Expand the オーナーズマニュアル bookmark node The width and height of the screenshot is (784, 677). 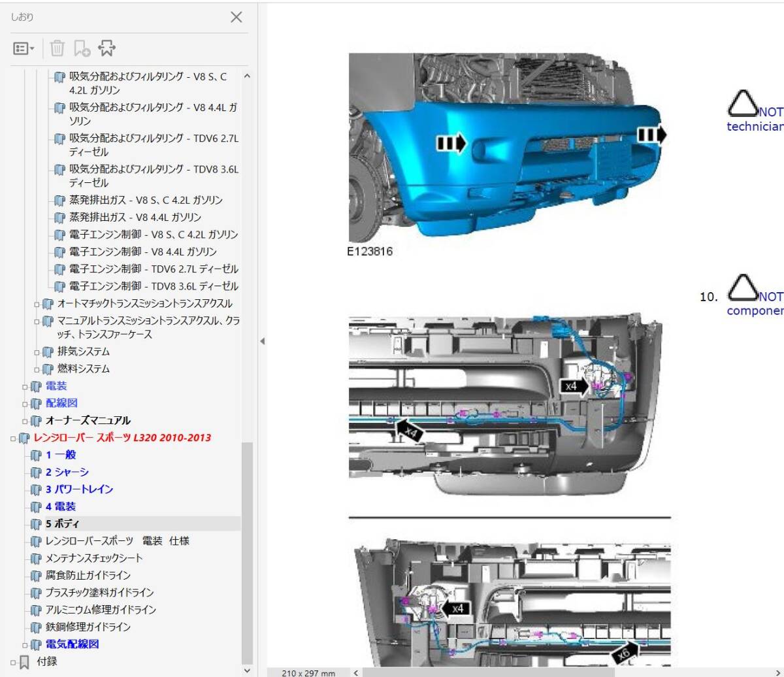pos(25,421)
